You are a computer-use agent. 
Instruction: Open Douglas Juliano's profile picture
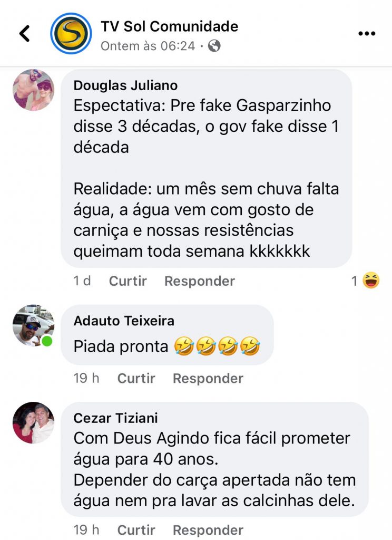(33, 90)
